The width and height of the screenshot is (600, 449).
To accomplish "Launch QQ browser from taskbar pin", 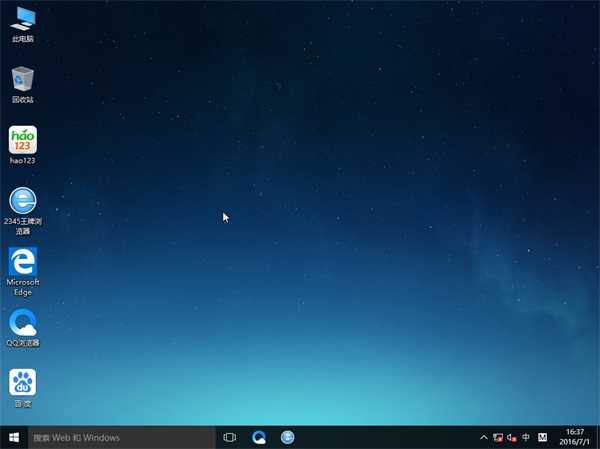I will (259, 438).
